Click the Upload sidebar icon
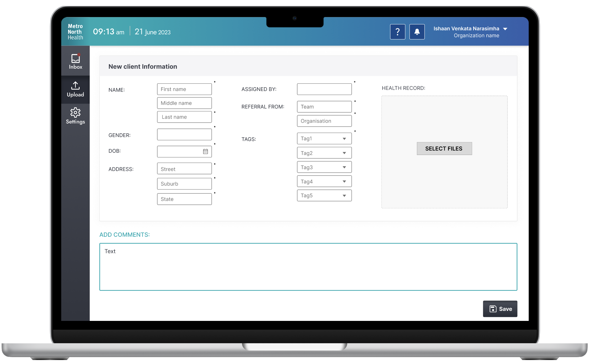Image resolution: width=591 pixels, height=364 pixels. click(x=75, y=89)
